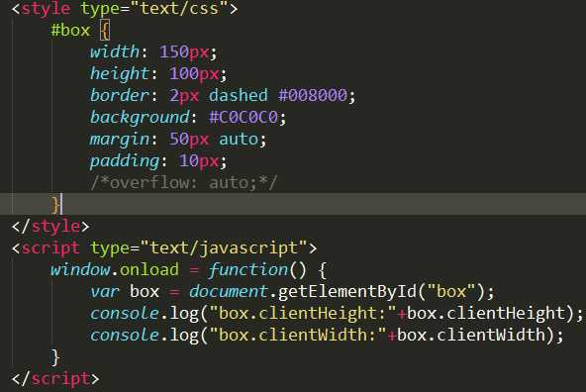Click the commented overflow: auto line
This screenshot has width=586, height=392.
[x=183, y=183]
